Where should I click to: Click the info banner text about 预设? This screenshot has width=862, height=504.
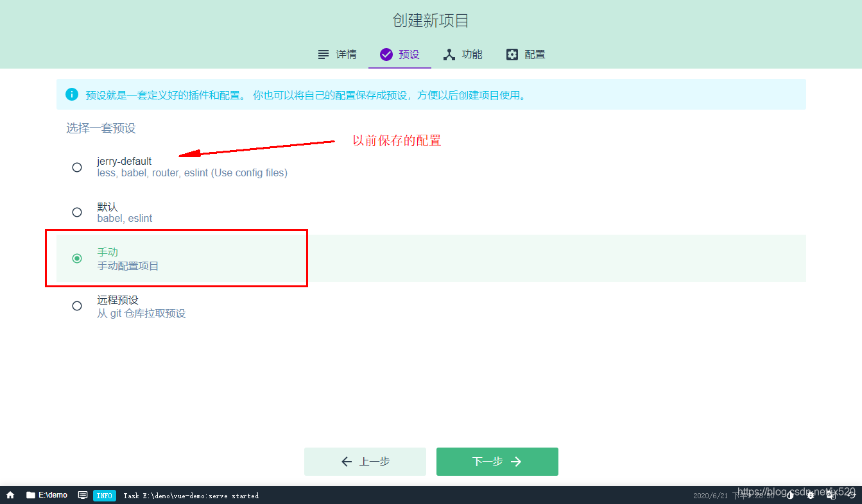[306, 96]
